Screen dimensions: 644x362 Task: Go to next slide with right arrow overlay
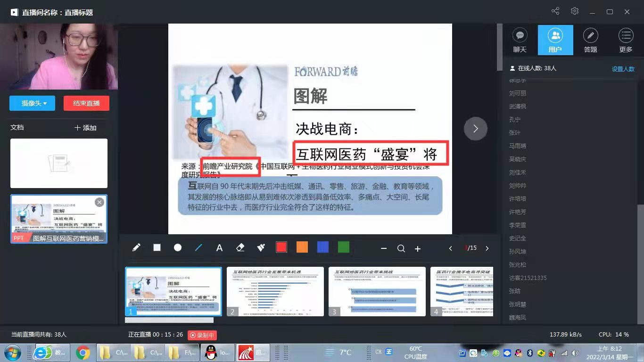[475, 129]
